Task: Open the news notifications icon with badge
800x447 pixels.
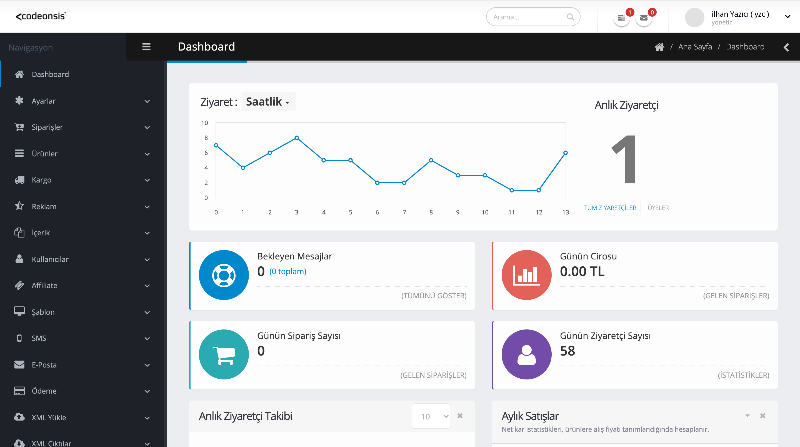Action: click(x=621, y=18)
